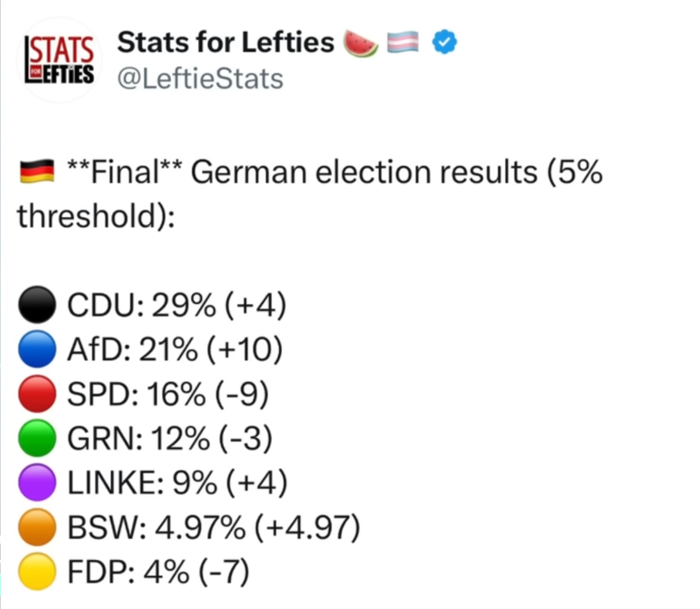The height and width of the screenshot is (609, 700).
Task: Open the Stats for Lefties display name
Action: pos(226,43)
